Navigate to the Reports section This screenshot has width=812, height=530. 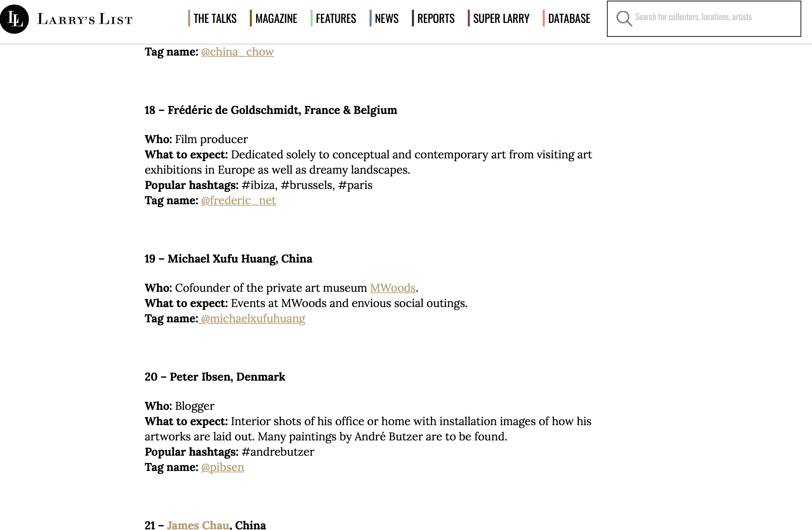pos(436,18)
